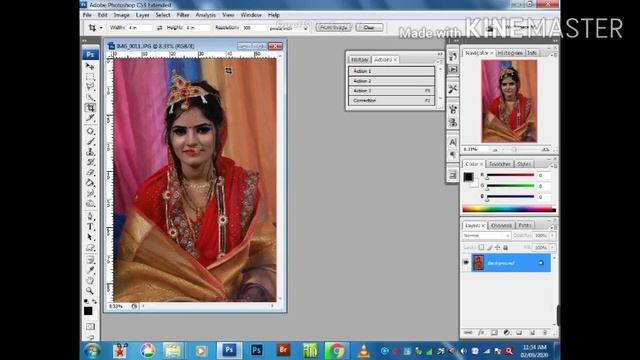Toggle Quick Mask mode
Screen dimensions: 640x360
pyautogui.click(x=90, y=327)
